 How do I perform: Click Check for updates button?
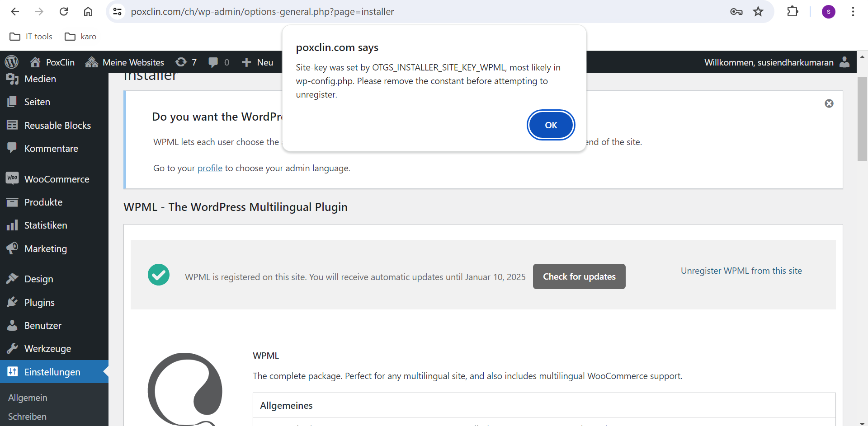point(579,276)
